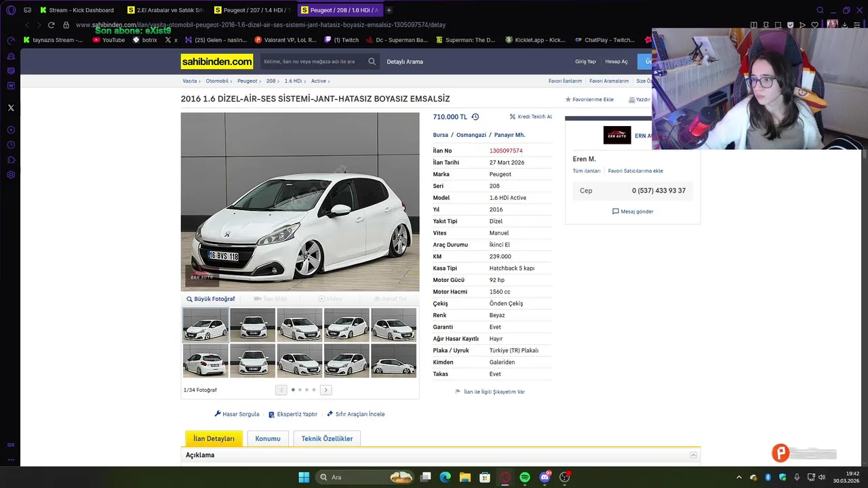Select the İlan Detayları tab
The width and height of the screenshot is (868, 488).
coord(214,439)
